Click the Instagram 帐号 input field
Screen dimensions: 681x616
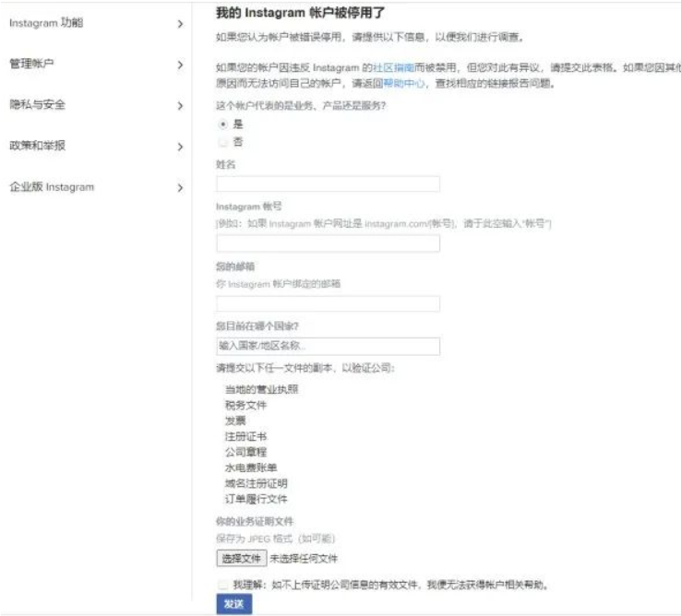click(x=328, y=243)
